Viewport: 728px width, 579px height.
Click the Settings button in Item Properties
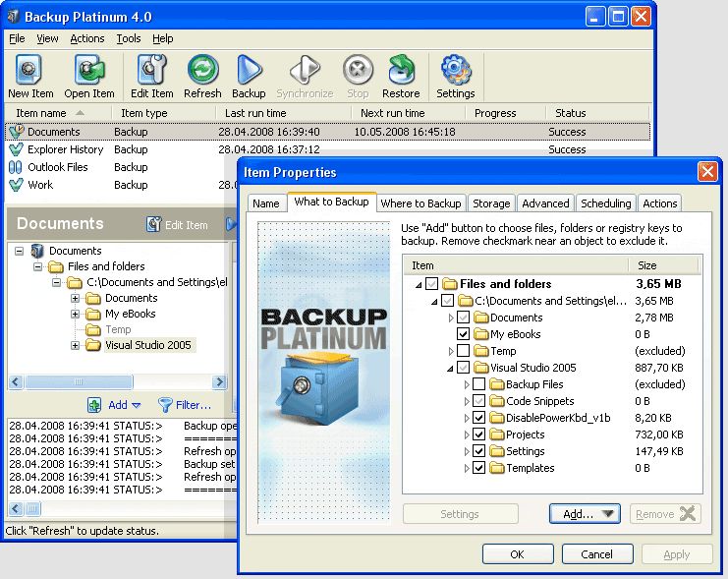click(x=460, y=514)
